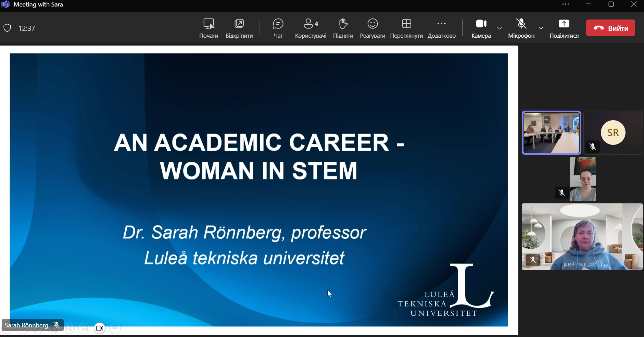Toggle the Камера camera on or off
Viewport: 644px width, 337px height.
click(x=481, y=28)
